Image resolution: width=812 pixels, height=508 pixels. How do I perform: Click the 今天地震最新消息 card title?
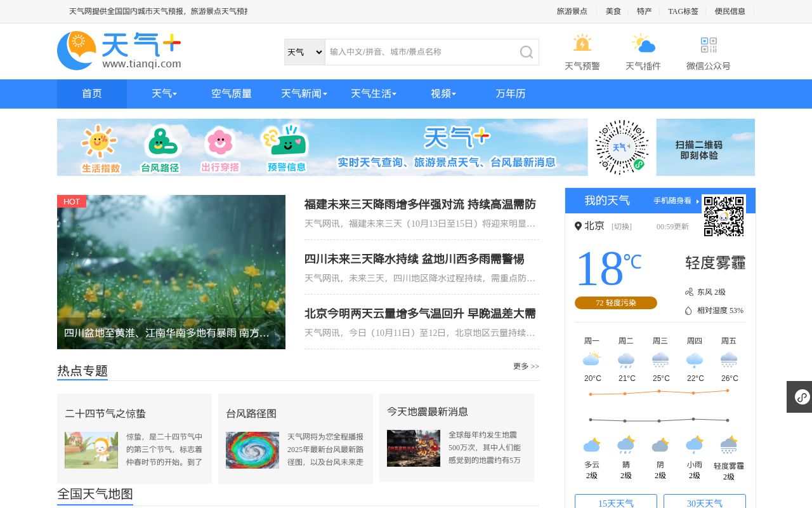(428, 411)
